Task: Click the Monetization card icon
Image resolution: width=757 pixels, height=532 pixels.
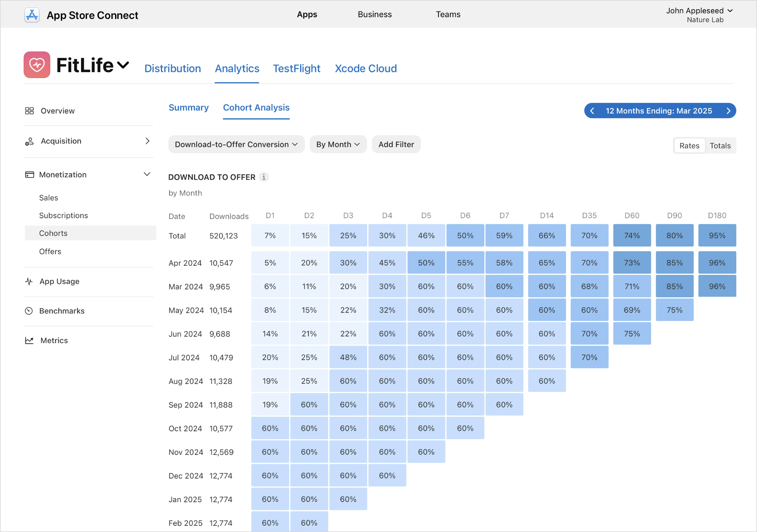Action: 29,174
